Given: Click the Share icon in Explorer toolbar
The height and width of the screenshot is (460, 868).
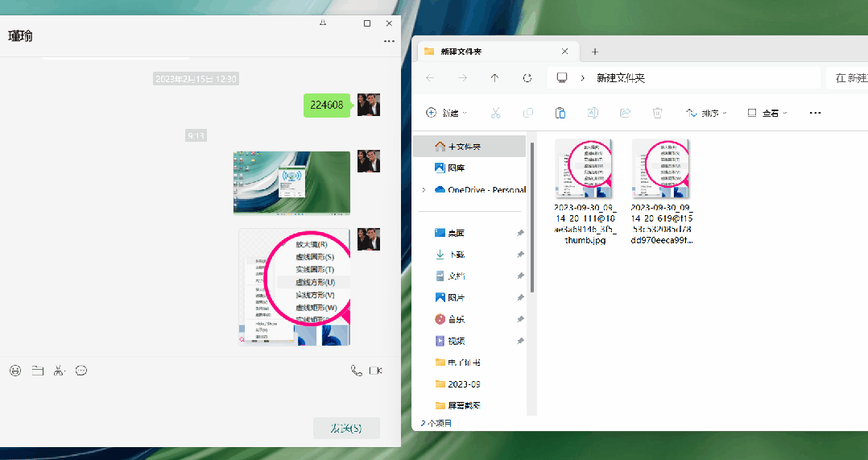Looking at the screenshot, I should [625, 113].
